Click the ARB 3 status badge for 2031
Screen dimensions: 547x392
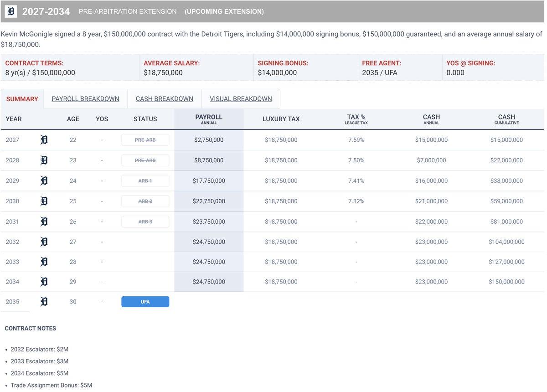(145, 222)
